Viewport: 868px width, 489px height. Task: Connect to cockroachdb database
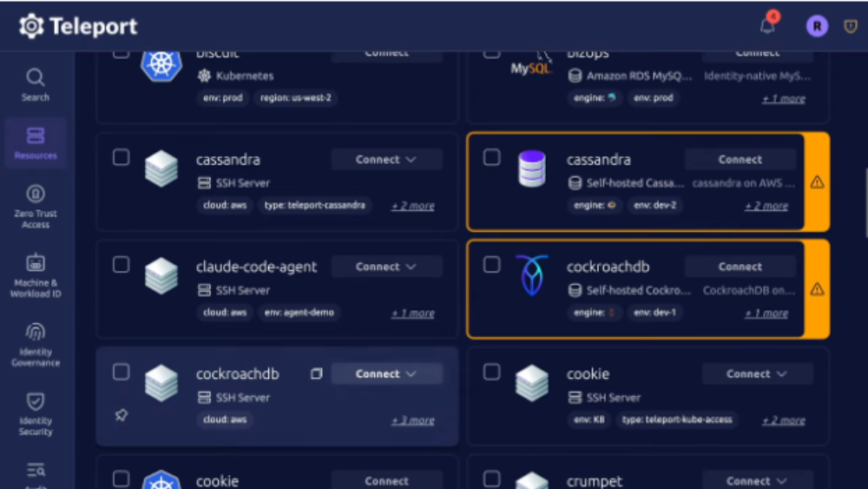tap(740, 267)
